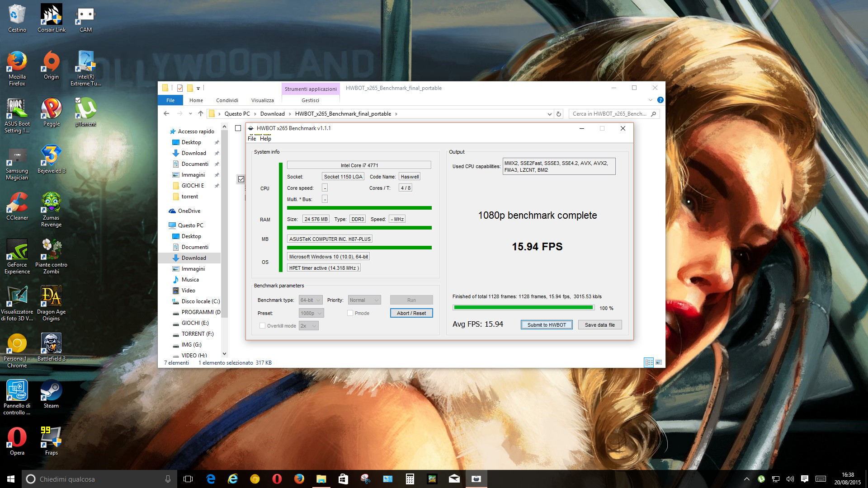The height and width of the screenshot is (488, 868).
Task: Switch to Visualizza ribbon tab
Action: coord(263,100)
